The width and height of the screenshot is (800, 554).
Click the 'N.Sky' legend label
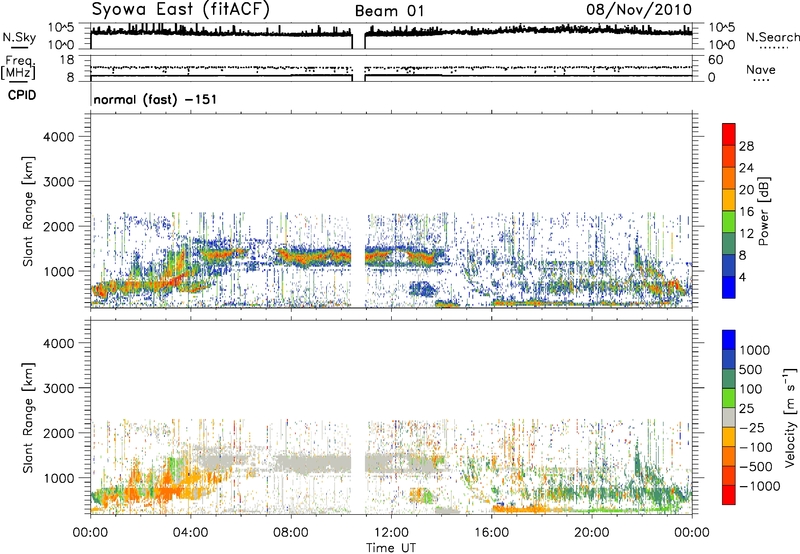click(x=19, y=37)
